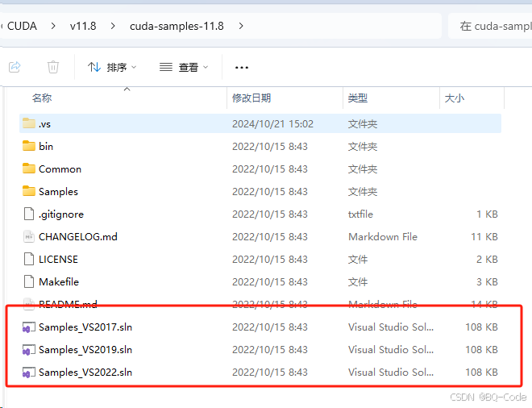The image size is (532, 408).
Task: Click the Markdown File type of CHANGELOG.md
Action: [x=383, y=236]
